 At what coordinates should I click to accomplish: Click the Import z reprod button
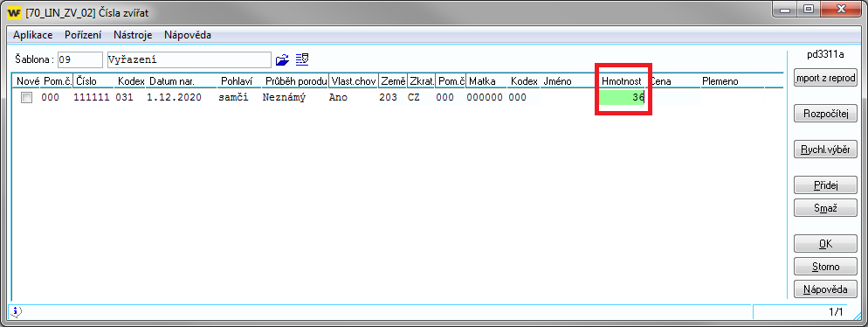click(825, 78)
